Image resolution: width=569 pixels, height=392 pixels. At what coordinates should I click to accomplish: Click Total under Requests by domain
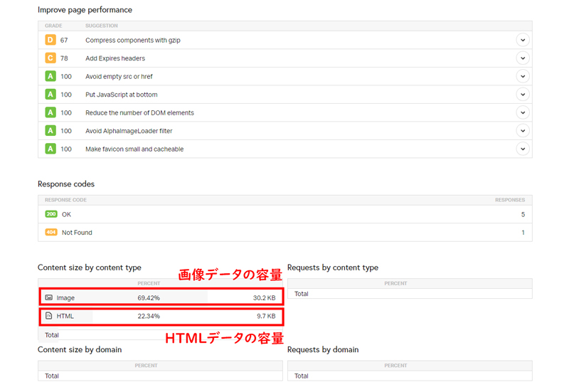click(301, 376)
